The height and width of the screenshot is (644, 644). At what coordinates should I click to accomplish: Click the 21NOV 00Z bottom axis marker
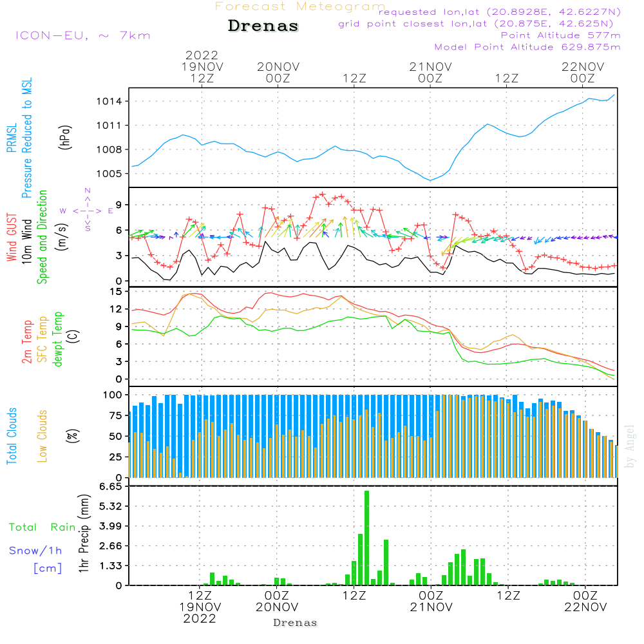tap(430, 601)
